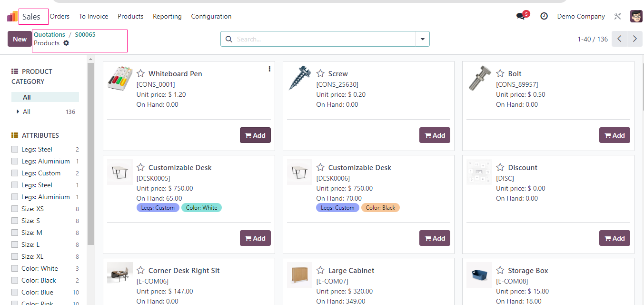The image size is (644, 305).
Task: Check the Legs: Custom attribute filter
Action: click(15, 173)
